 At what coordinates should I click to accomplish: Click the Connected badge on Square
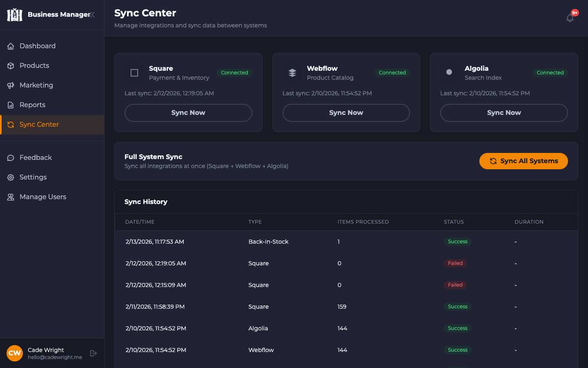[234, 73]
